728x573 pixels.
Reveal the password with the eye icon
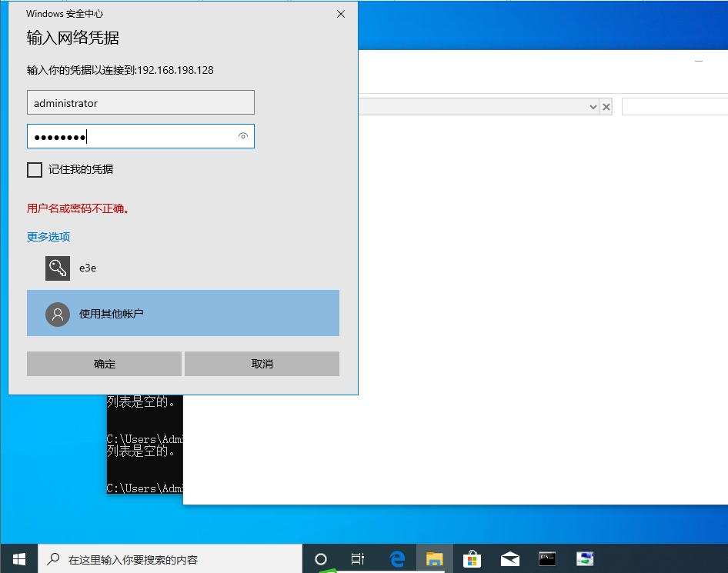tap(243, 136)
